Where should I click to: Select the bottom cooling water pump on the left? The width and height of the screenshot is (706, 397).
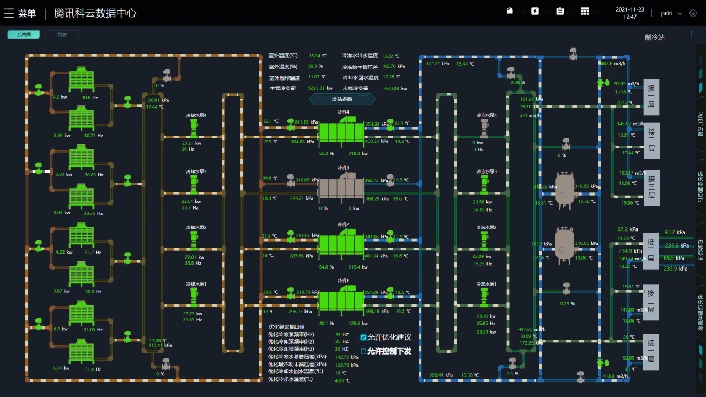194,297
